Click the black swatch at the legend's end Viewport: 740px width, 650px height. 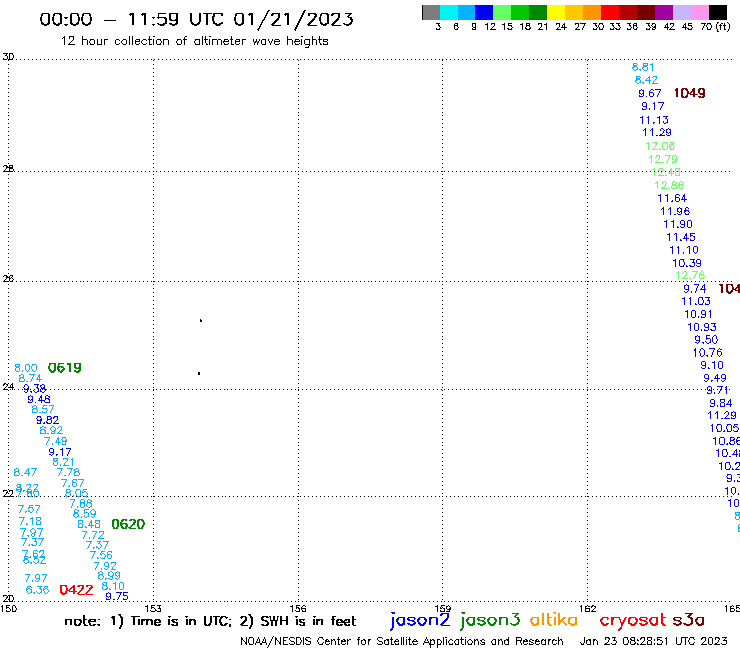tap(717, 12)
